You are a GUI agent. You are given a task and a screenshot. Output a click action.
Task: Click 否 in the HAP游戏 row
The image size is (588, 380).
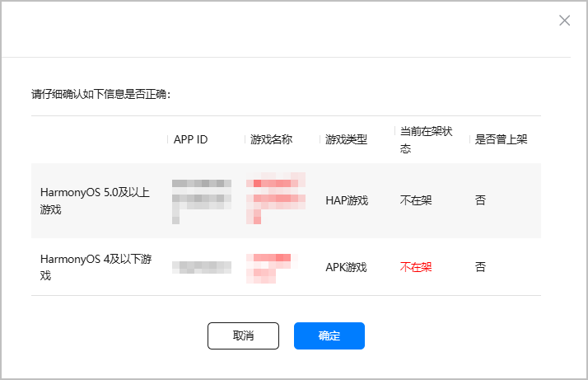480,200
